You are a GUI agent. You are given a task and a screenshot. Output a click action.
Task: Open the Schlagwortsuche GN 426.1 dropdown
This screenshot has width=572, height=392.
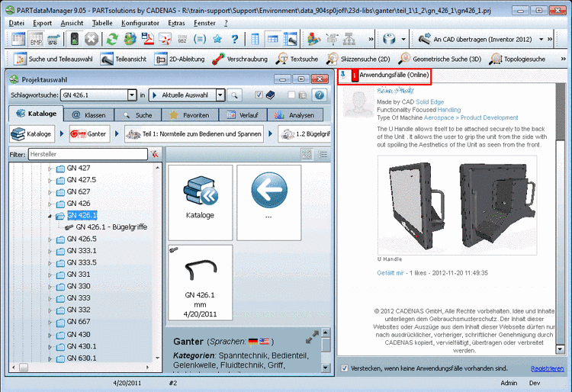pos(132,95)
